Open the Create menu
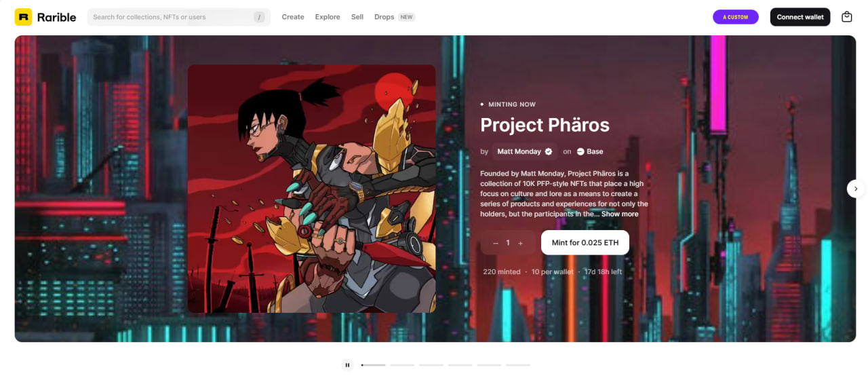The image size is (868, 378). pyautogui.click(x=293, y=17)
